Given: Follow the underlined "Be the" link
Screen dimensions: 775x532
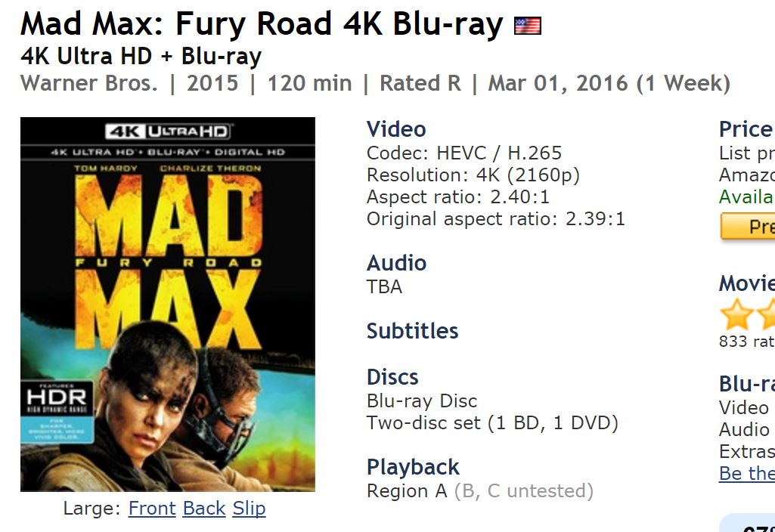Looking at the screenshot, I should (746, 474).
